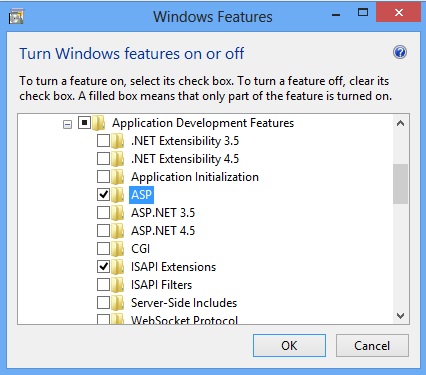Click the ISAPI Filters folder icon

(117, 285)
